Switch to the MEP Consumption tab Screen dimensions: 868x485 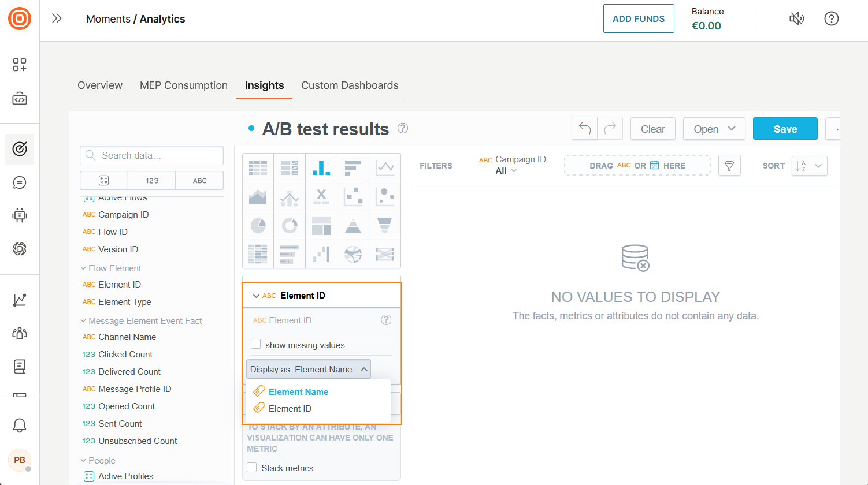pyautogui.click(x=184, y=85)
